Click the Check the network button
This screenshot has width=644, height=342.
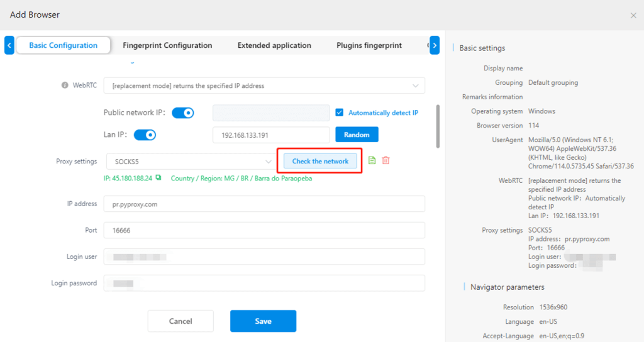(x=320, y=161)
